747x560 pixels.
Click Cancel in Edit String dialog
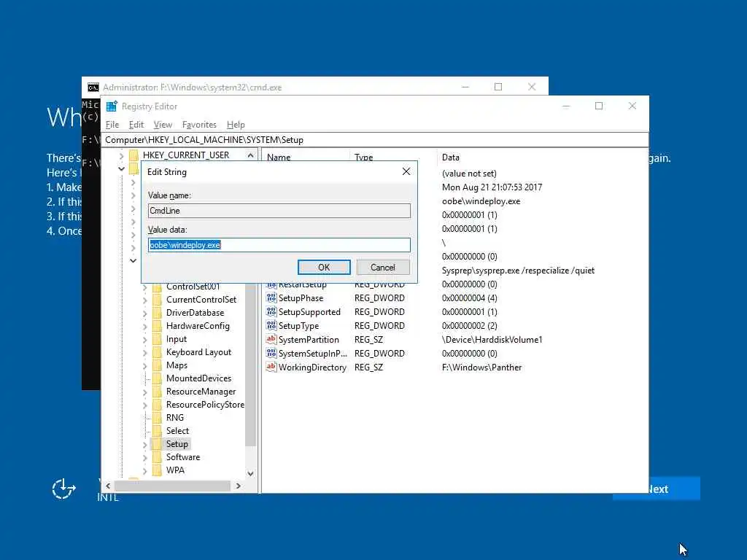pos(382,267)
